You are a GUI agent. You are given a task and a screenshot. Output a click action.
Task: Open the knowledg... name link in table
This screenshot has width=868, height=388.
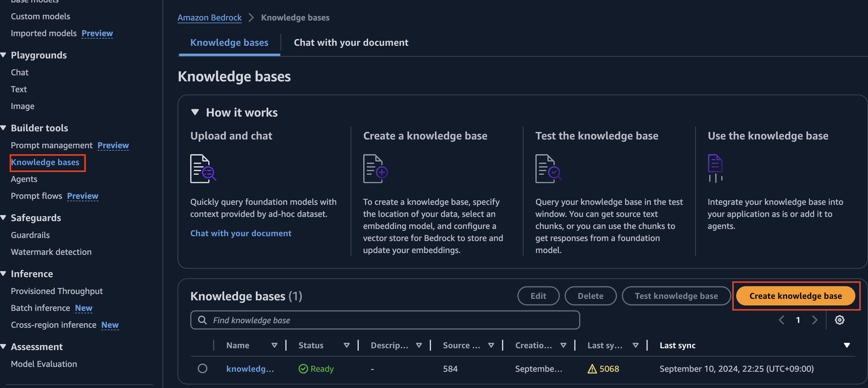pos(250,369)
